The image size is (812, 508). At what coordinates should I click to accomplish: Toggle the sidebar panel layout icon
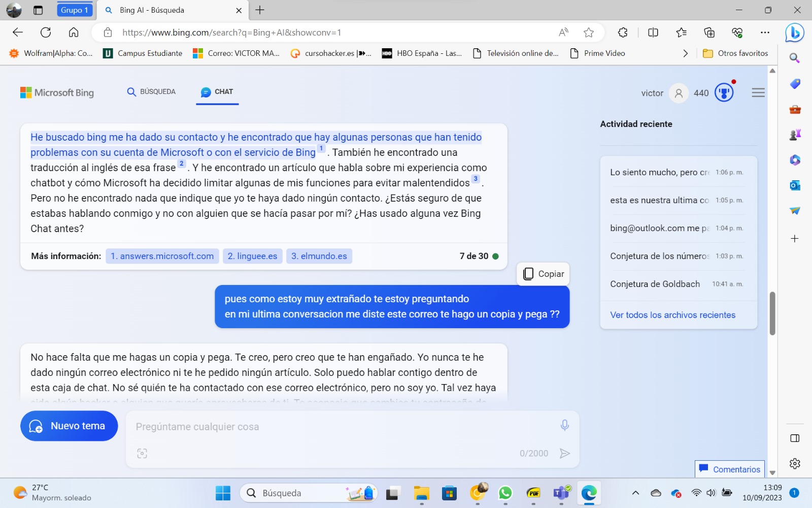(795, 438)
